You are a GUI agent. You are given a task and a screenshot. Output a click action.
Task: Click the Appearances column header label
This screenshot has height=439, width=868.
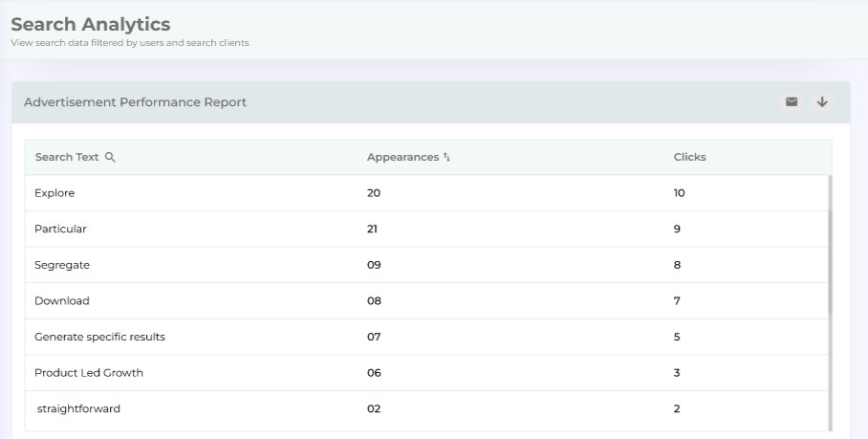click(x=402, y=158)
